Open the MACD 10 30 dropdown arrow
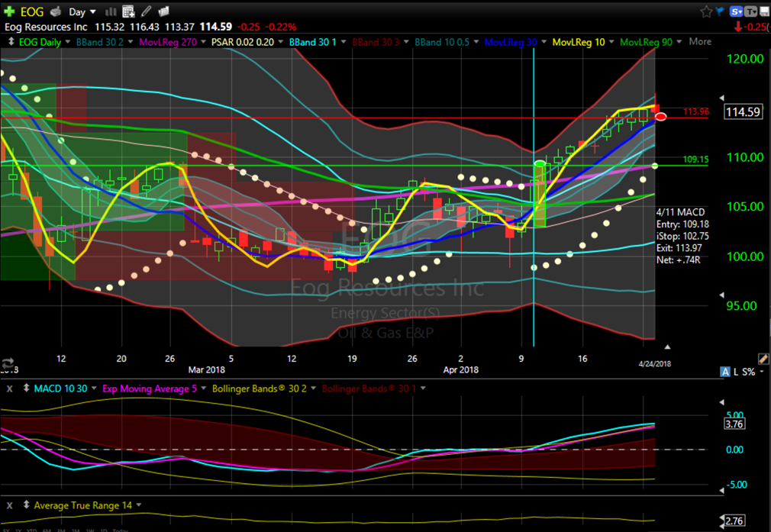 (x=93, y=389)
